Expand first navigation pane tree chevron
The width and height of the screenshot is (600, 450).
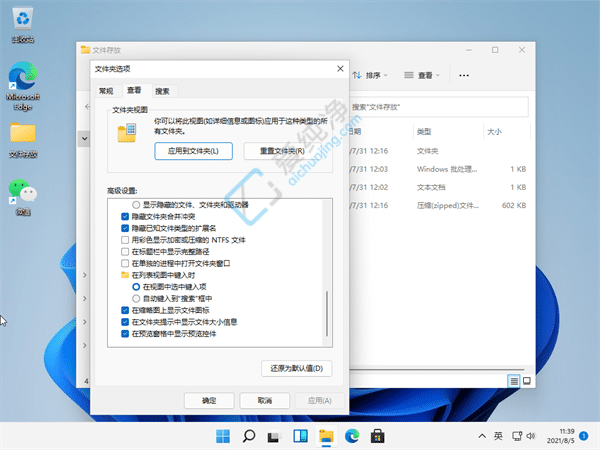(x=85, y=275)
